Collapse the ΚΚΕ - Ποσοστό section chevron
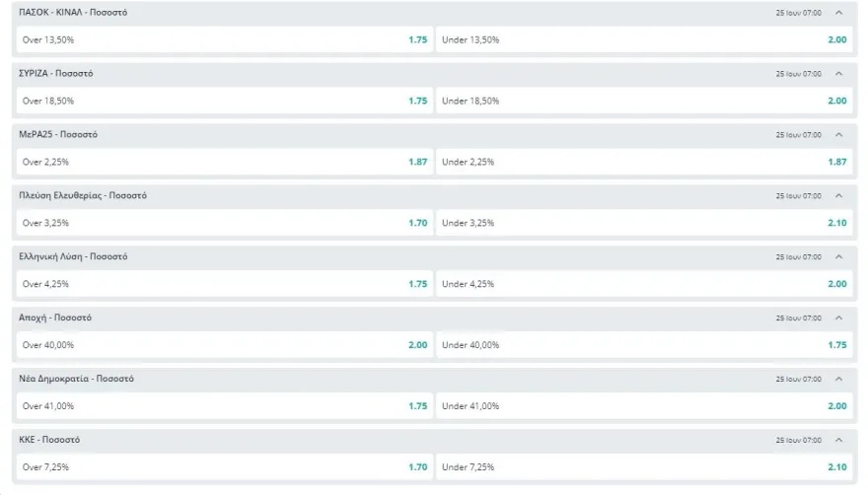 (838, 440)
